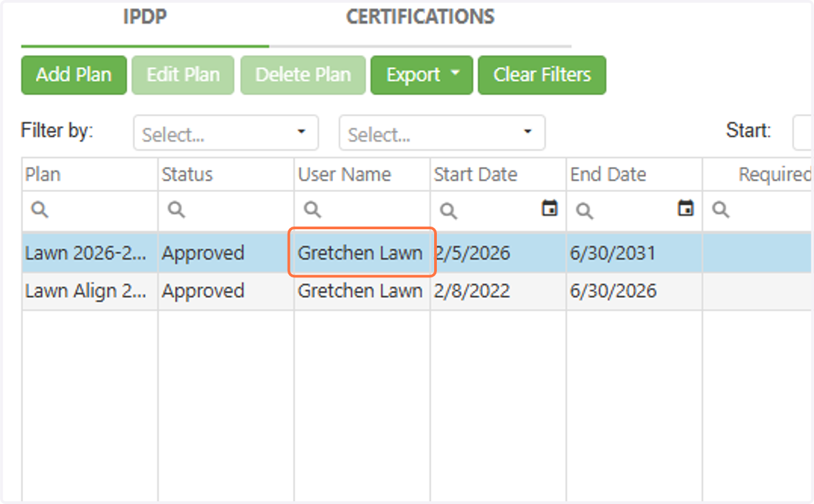Click the search icon under User Name column
814x504 pixels.
[312, 210]
